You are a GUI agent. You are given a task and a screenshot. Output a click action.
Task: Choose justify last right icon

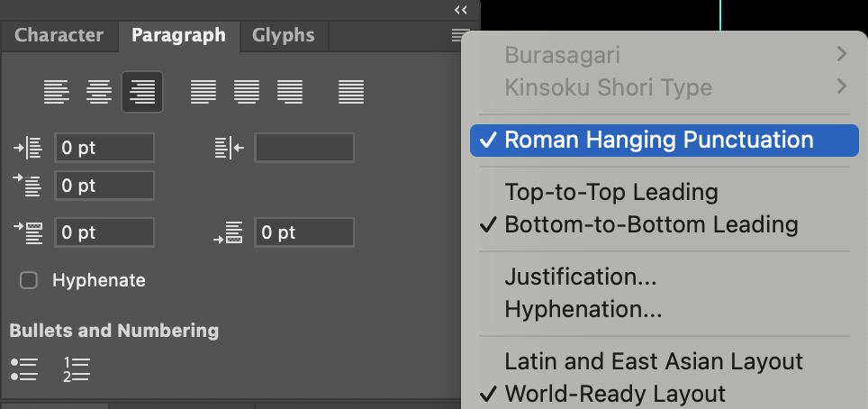tap(290, 91)
